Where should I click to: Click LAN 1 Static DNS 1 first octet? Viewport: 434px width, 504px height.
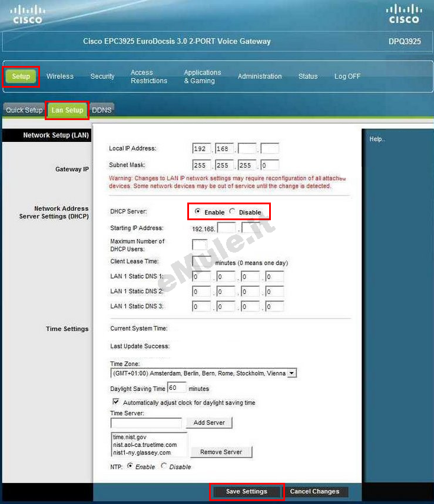(x=201, y=276)
